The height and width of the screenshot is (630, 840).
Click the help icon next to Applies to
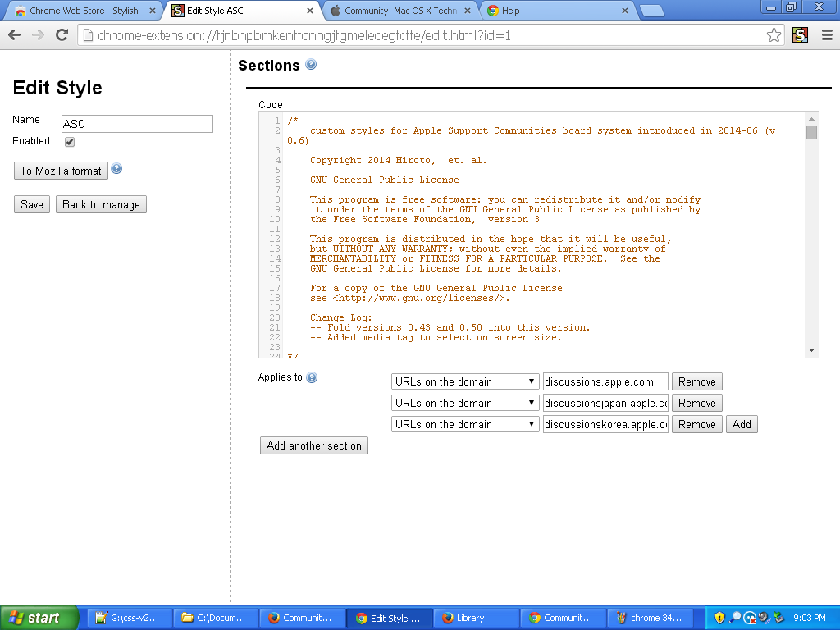[312, 377]
